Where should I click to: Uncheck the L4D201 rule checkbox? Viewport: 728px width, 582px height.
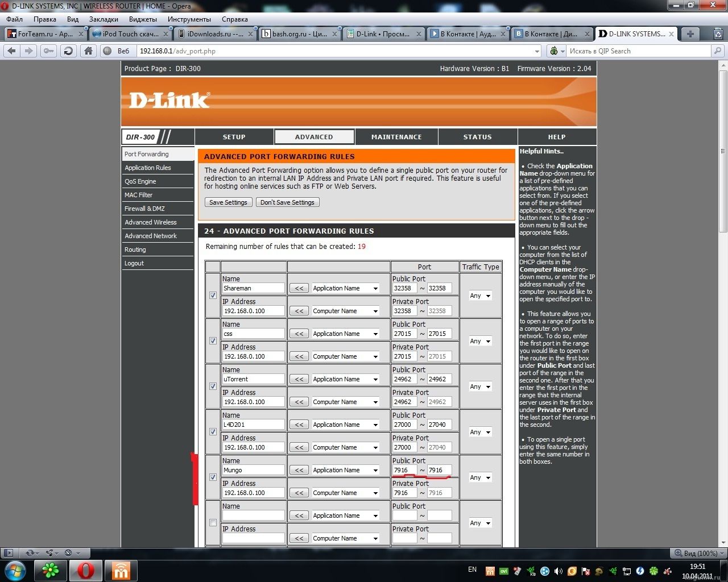coord(213,432)
